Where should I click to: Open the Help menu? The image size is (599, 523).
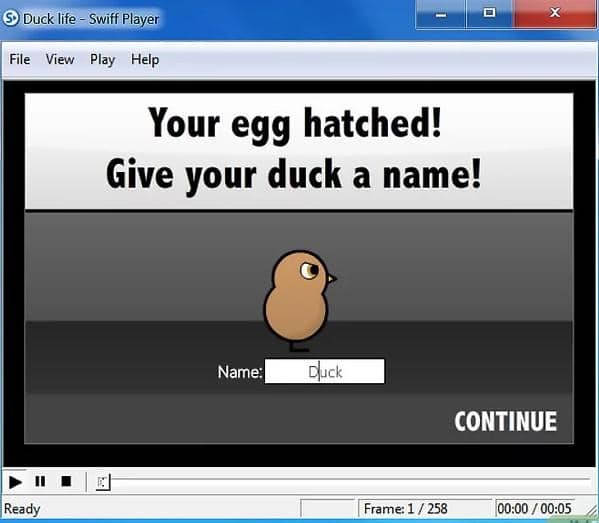coord(145,60)
